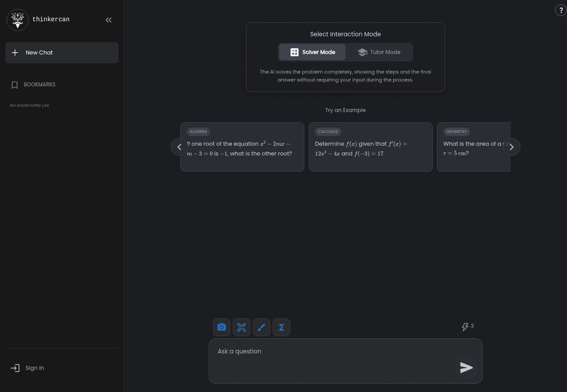Open the Bookmarks section in sidebar

click(39, 85)
